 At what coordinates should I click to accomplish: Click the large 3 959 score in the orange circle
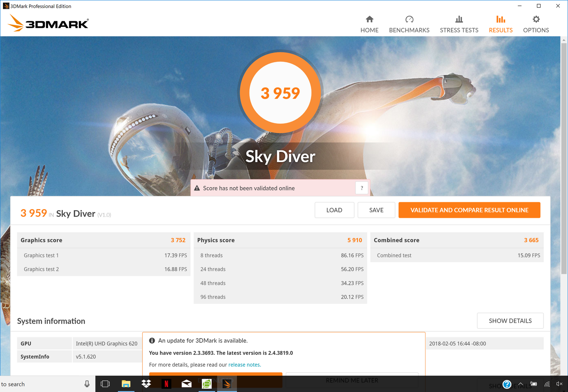pos(280,93)
